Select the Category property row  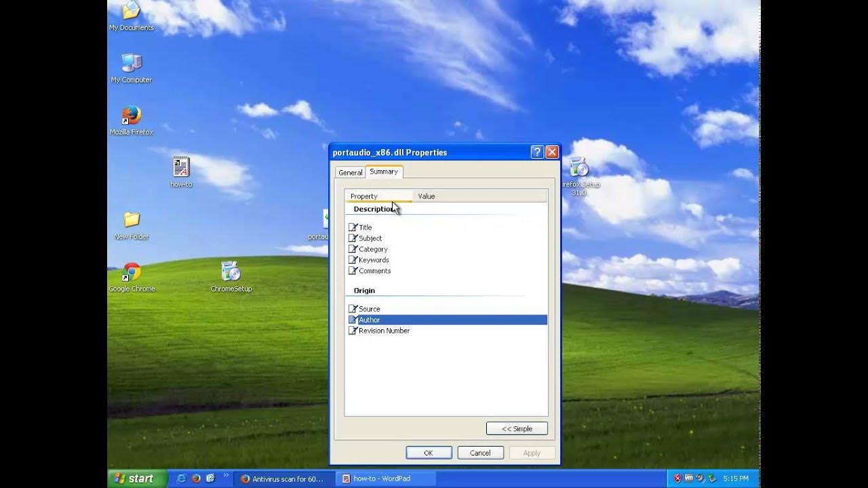(x=446, y=249)
